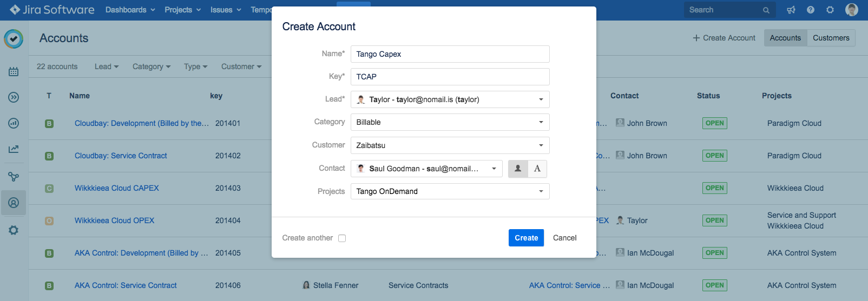Switch to the Customers view
The image size is (868, 301).
point(831,38)
